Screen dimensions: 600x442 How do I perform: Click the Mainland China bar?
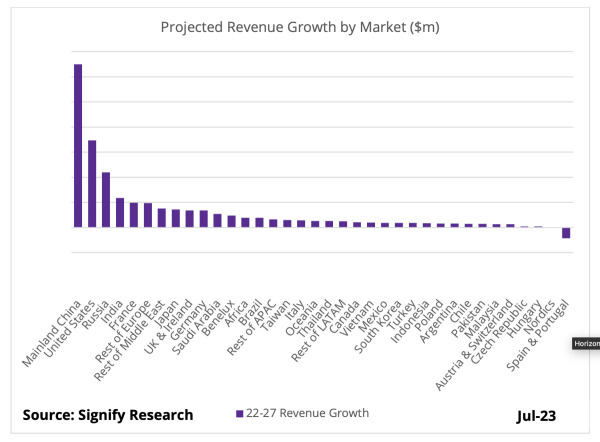pos(78,146)
